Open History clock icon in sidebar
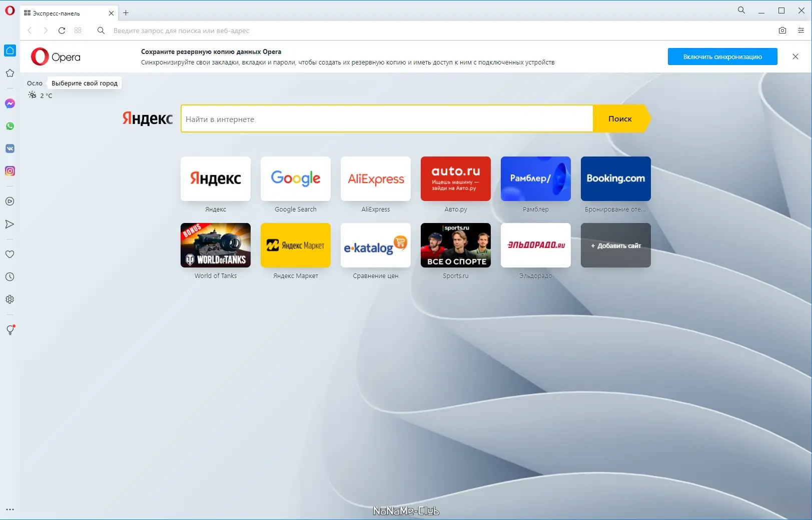 pyautogui.click(x=10, y=277)
